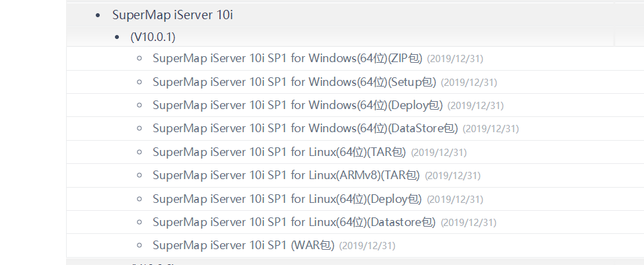Download iServer 10i SP1 Linux Datastore package
The height and width of the screenshot is (265, 644).
294,222
